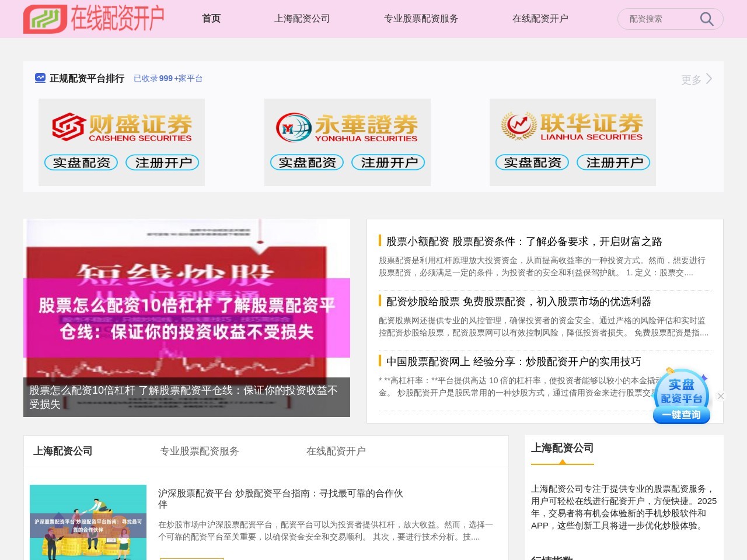Click the chart icon beside 正规配资平台排行
The width and height of the screenshot is (747, 560).
point(40,78)
